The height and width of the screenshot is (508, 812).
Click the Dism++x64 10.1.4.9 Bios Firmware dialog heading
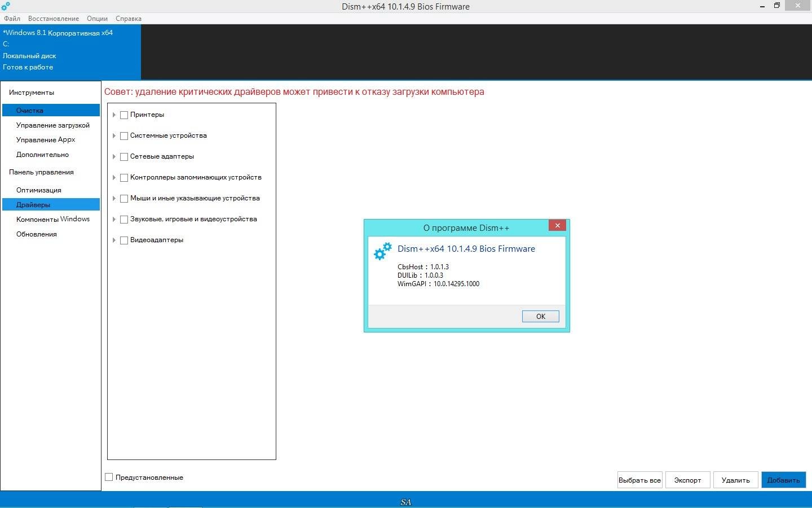point(466,249)
